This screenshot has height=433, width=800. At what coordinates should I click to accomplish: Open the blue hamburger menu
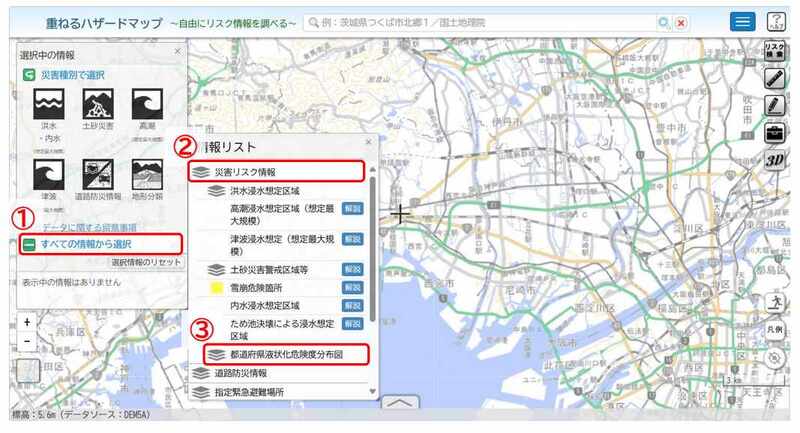[742, 22]
